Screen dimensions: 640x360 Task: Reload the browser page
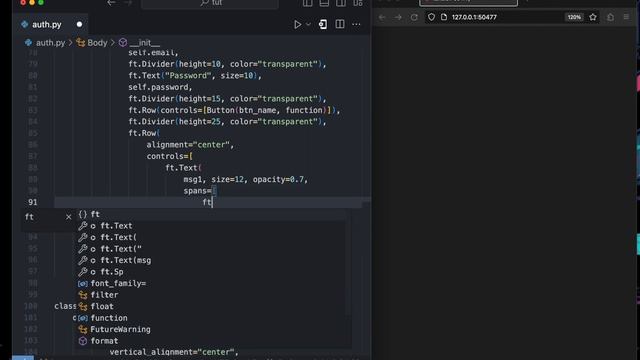coord(414,17)
